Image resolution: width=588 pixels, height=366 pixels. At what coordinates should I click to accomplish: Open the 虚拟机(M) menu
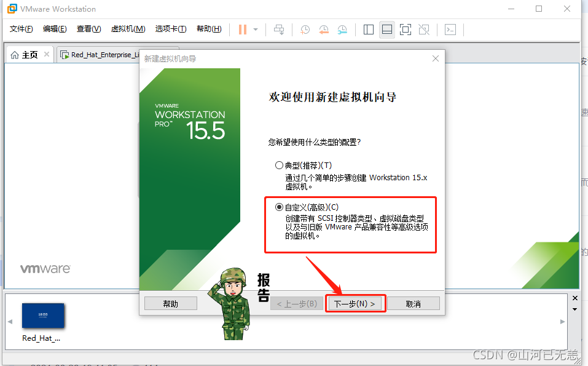pos(128,29)
